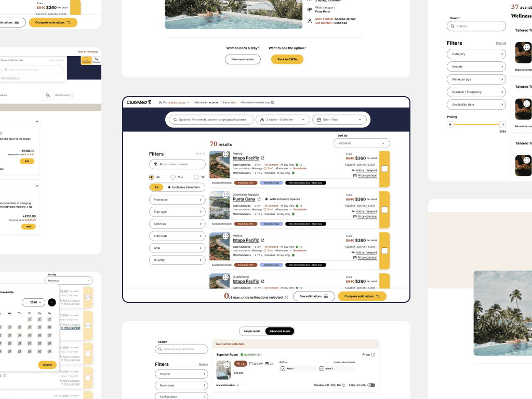Click the search icon in Activity search field
532x399 pixels.
453,26
